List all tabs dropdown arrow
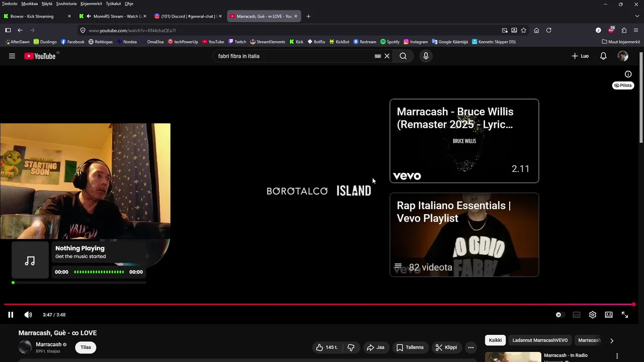Screen dimensions: 644x362 click(636, 16)
